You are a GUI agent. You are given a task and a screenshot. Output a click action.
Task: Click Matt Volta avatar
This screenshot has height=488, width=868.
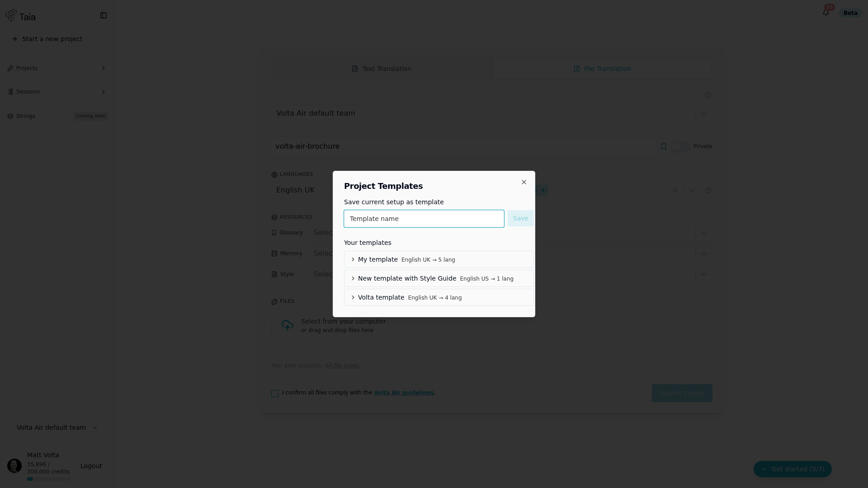(x=14, y=466)
